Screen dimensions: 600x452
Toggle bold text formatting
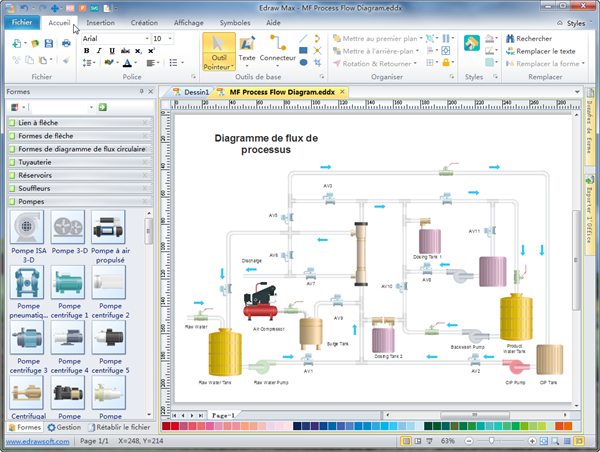(86, 51)
